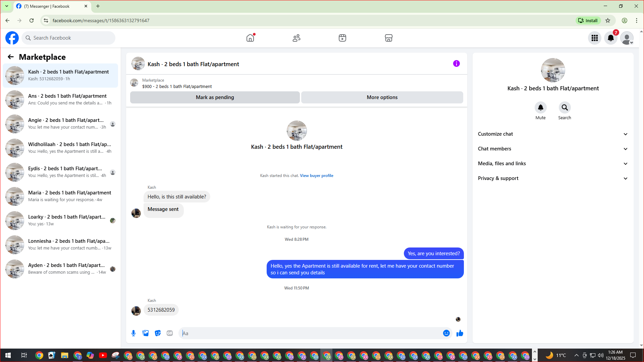Close the Messenger browser tab
644x362 pixels.
tap(86, 6)
